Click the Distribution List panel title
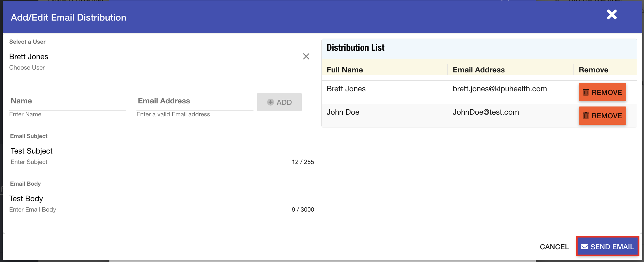Image resolution: width=644 pixels, height=262 pixels. [x=355, y=48]
